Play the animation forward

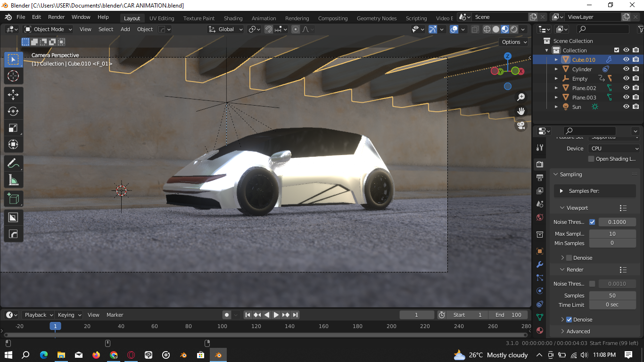[x=276, y=315]
